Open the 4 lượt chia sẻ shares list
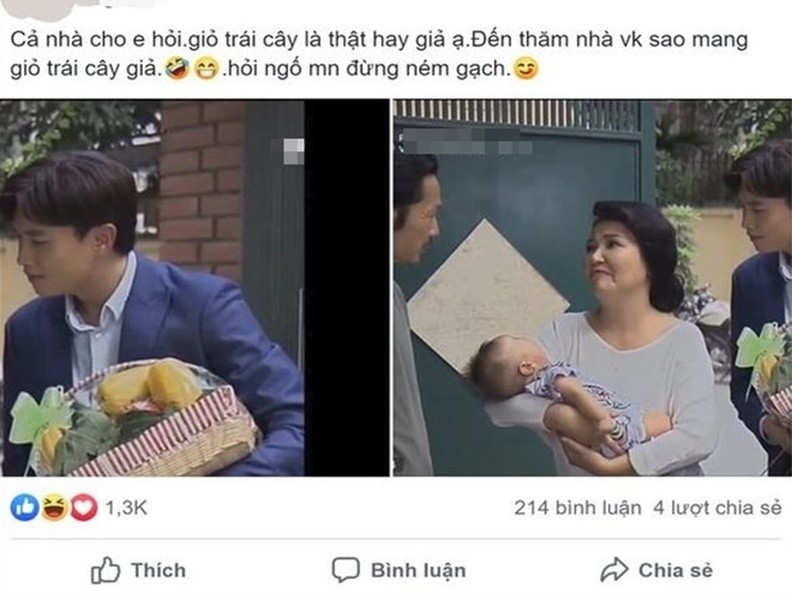The width and height of the screenshot is (792, 600). 717,508
